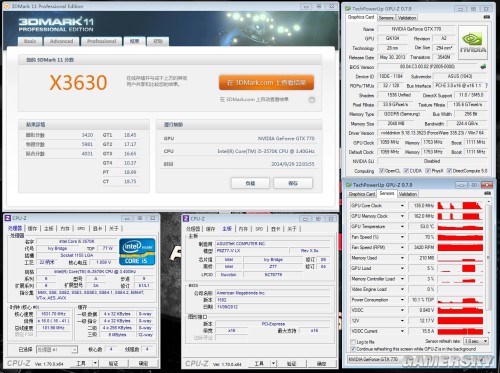Click BIOS version save icon
Screen dimensions: 500x373
pos(483,66)
